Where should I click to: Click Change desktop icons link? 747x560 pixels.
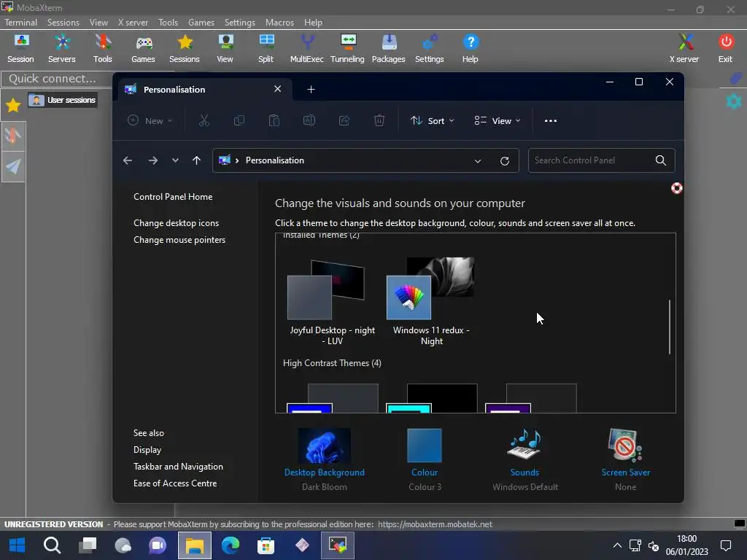click(x=177, y=223)
